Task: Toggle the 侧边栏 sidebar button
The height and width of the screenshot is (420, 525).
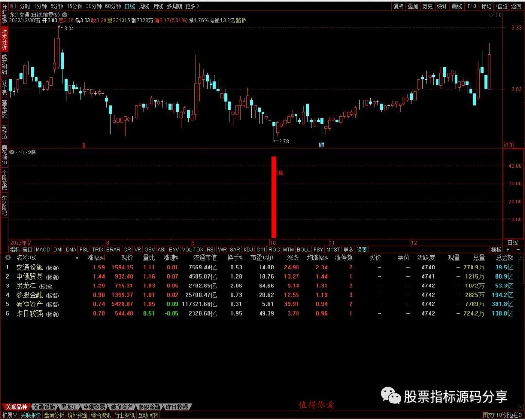Action: (512, 415)
